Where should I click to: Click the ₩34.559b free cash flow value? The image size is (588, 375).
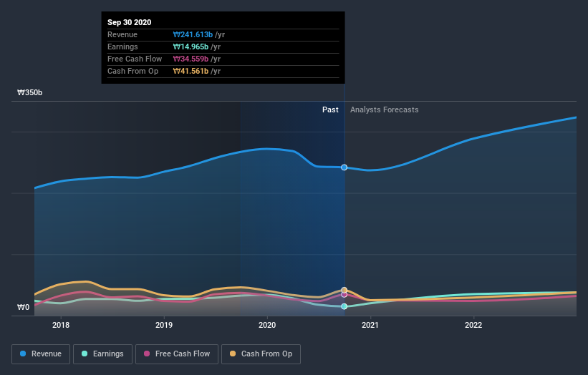coord(191,59)
